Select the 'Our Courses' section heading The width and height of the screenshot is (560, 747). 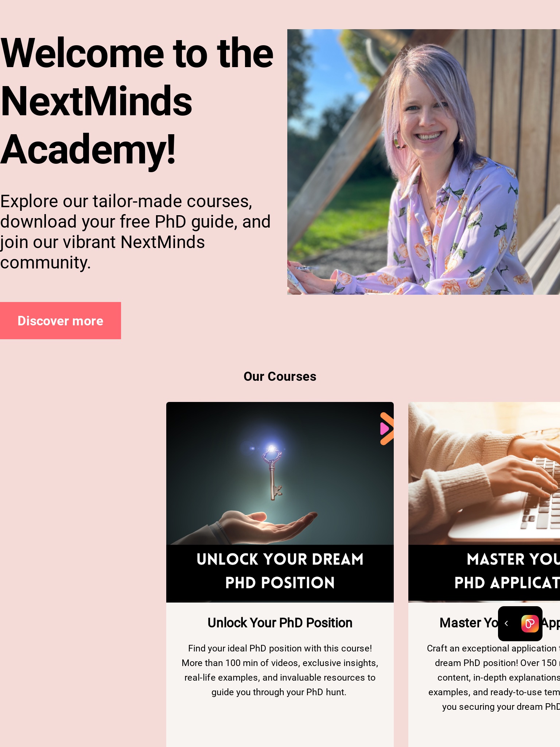tap(280, 376)
